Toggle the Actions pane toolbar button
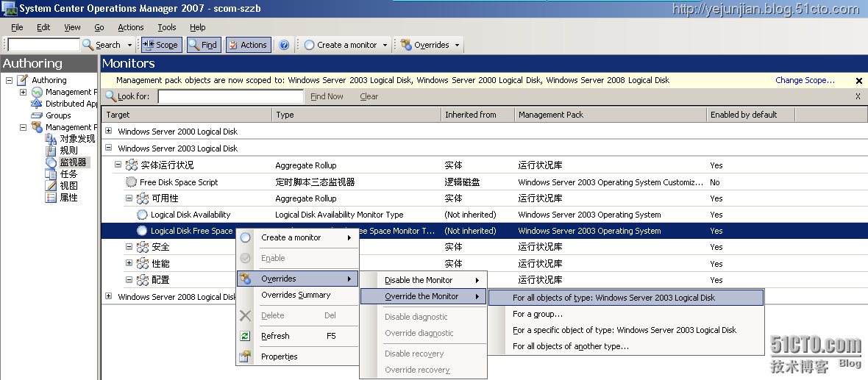Viewport: 868px width, 380px height. [x=248, y=45]
